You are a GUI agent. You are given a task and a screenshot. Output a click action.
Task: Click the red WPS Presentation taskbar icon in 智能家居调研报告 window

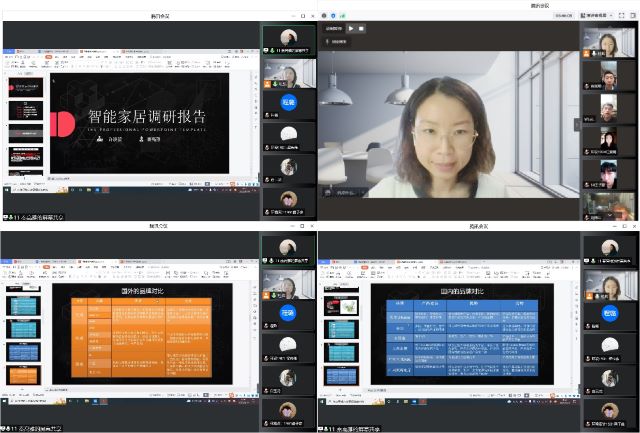tap(105, 190)
